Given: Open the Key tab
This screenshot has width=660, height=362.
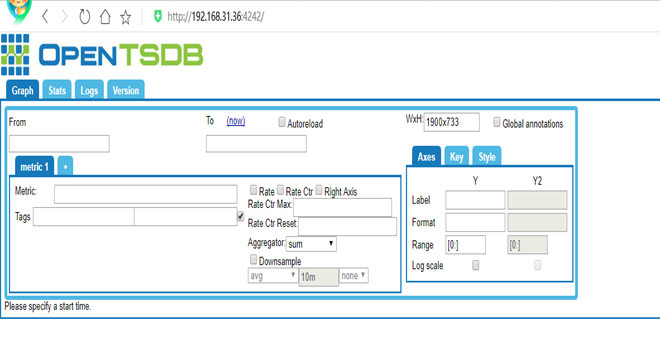Looking at the screenshot, I should [456, 157].
